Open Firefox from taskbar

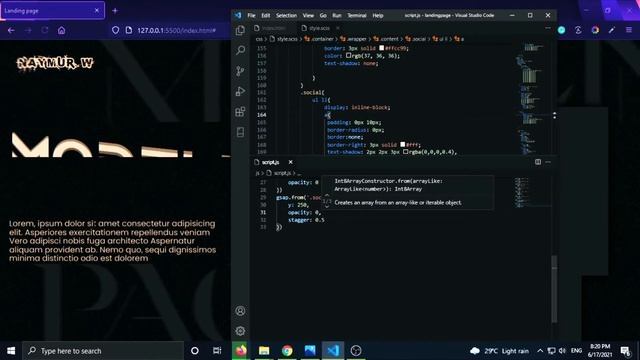point(241,351)
